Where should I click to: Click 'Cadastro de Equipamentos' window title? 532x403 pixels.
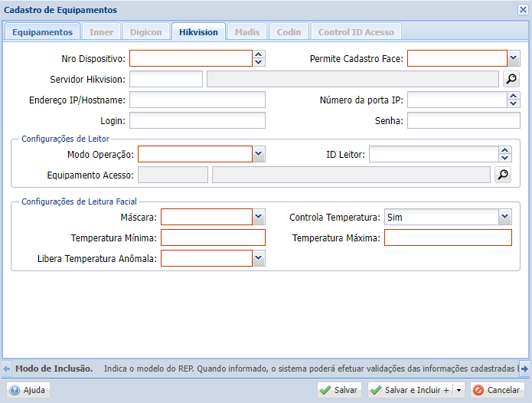[x=60, y=10]
